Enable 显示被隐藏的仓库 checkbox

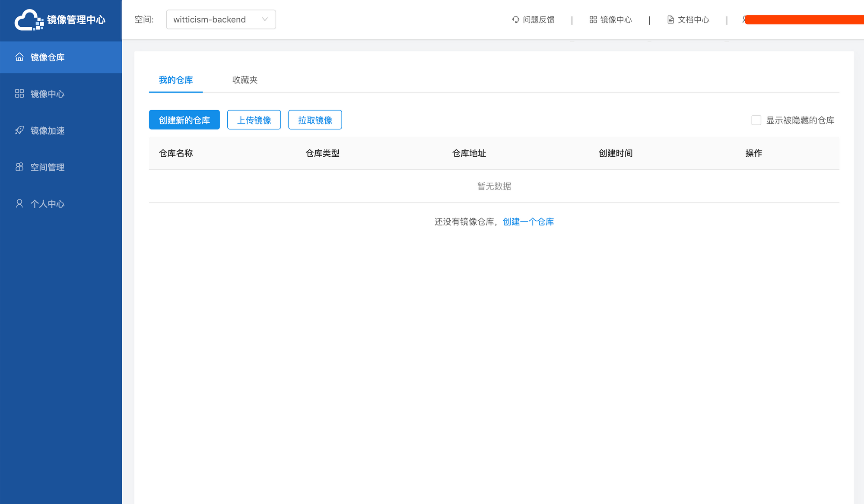point(756,120)
